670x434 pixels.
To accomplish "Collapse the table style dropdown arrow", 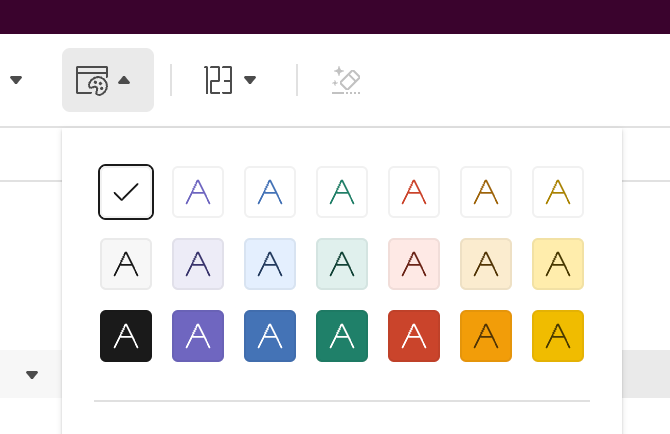I will [124, 80].
